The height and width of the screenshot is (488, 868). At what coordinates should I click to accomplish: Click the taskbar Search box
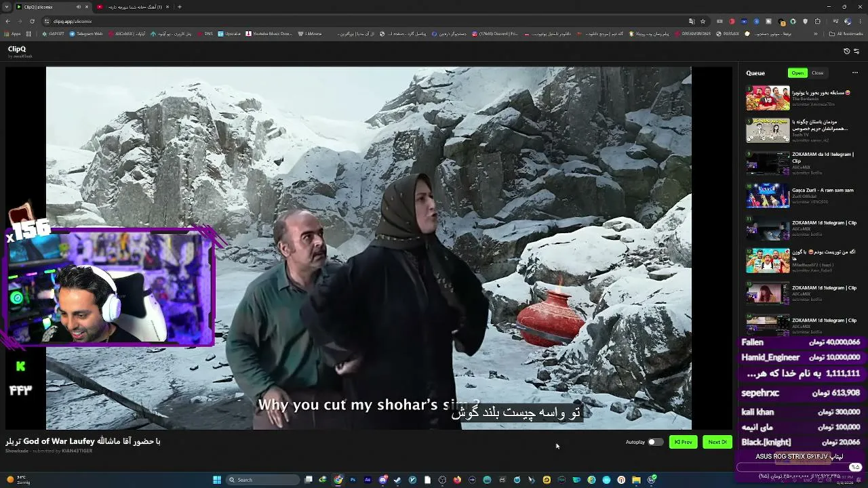pyautogui.click(x=263, y=480)
